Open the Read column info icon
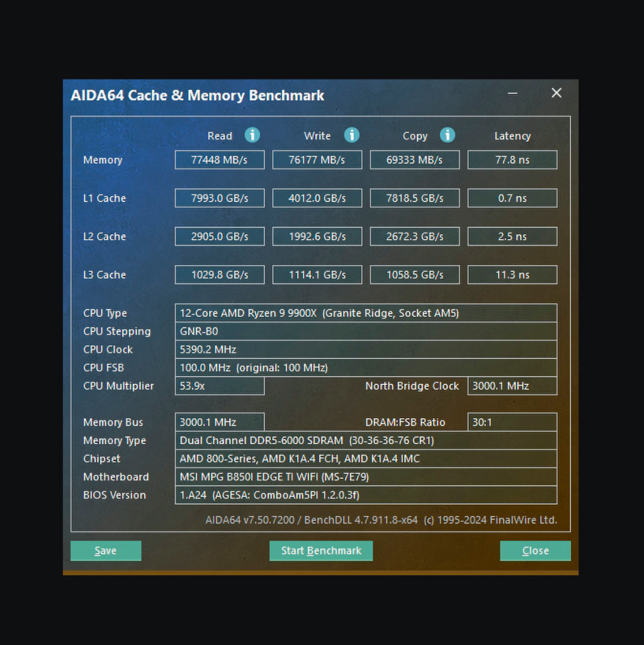644x645 pixels. coord(252,135)
